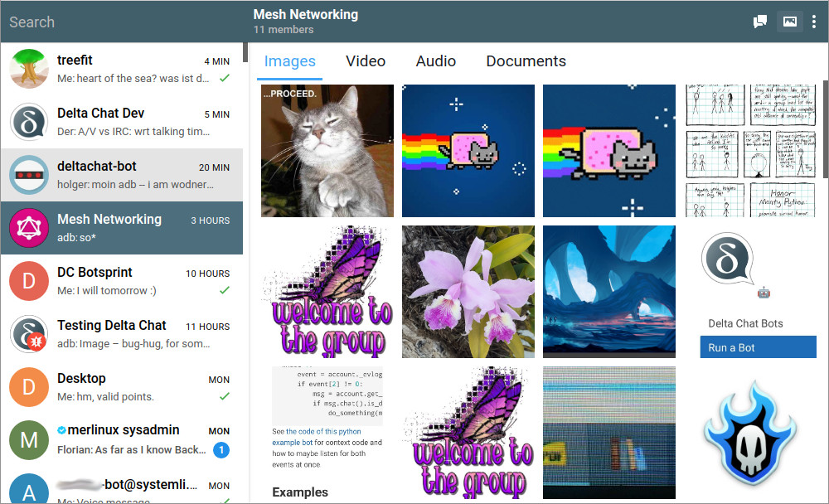Switch to the Video tab

click(366, 61)
